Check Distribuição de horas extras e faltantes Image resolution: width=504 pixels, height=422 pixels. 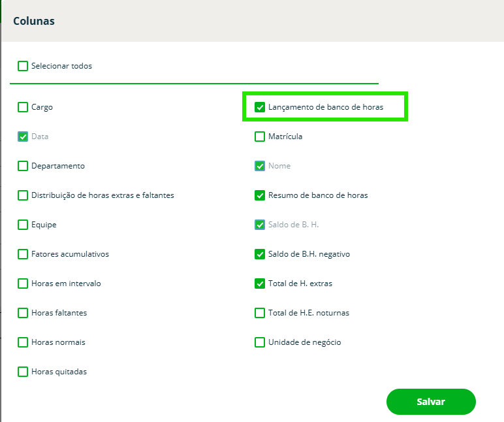pyautogui.click(x=23, y=195)
